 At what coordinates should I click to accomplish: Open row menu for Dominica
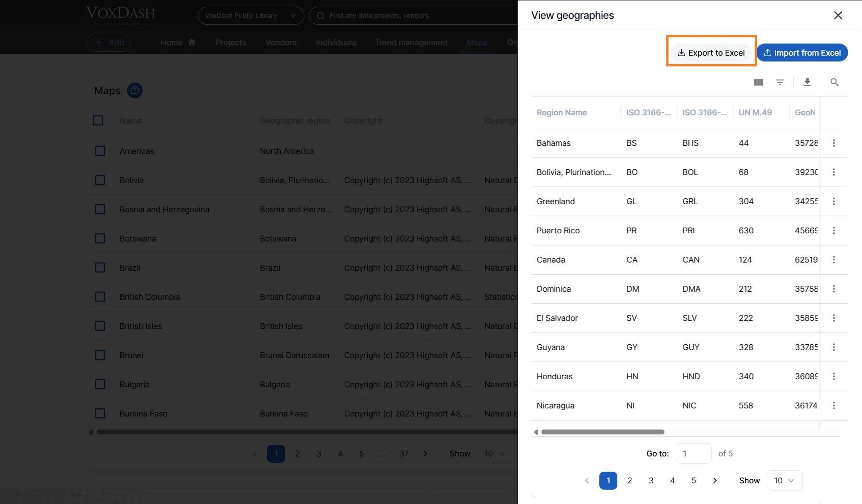(834, 289)
